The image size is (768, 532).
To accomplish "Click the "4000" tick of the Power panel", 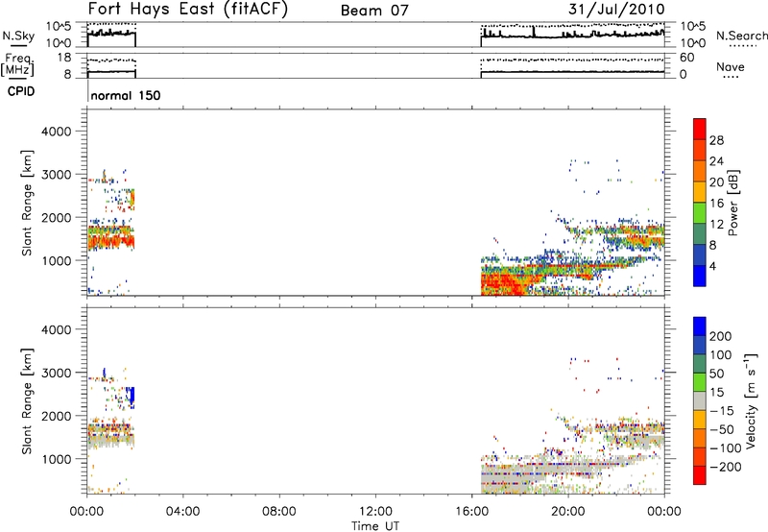I will pos(56,132).
